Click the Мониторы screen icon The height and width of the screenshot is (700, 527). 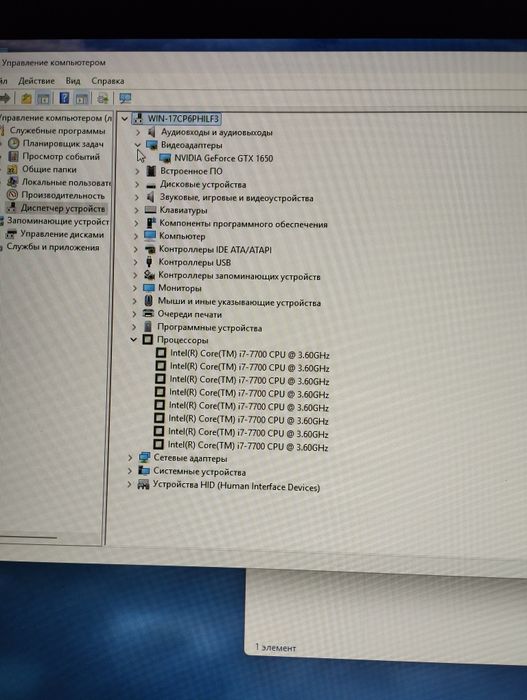149,288
